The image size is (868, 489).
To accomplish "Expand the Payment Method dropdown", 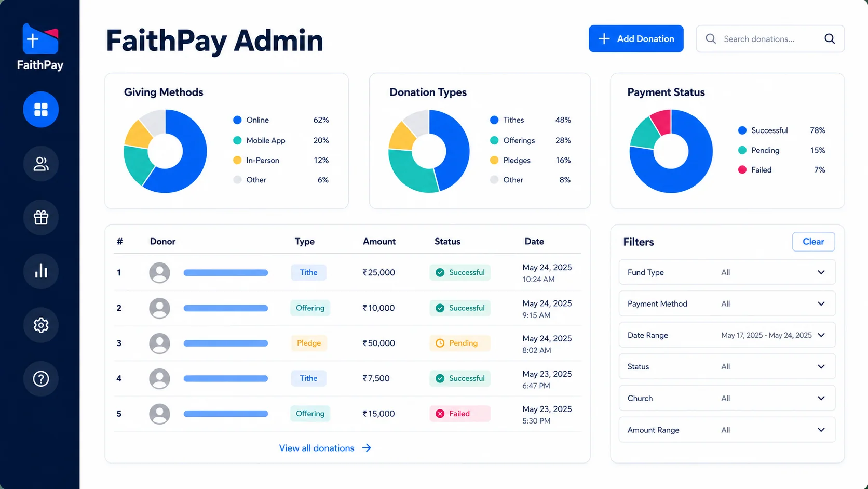I will coord(727,303).
